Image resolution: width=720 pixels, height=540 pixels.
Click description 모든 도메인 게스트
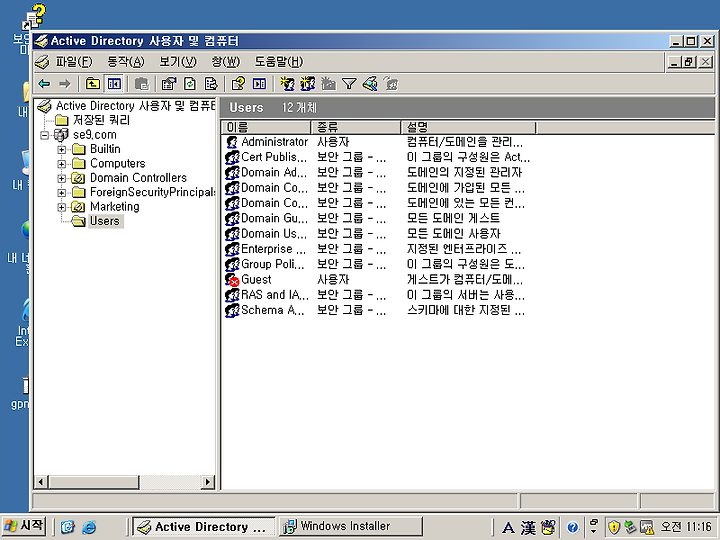[x=453, y=218]
